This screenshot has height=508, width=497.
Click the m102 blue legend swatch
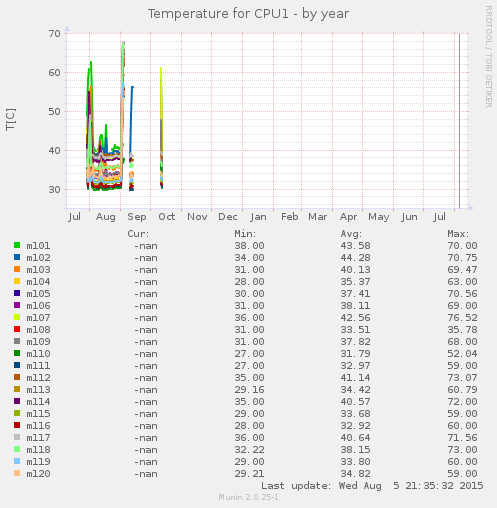(17, 257)
